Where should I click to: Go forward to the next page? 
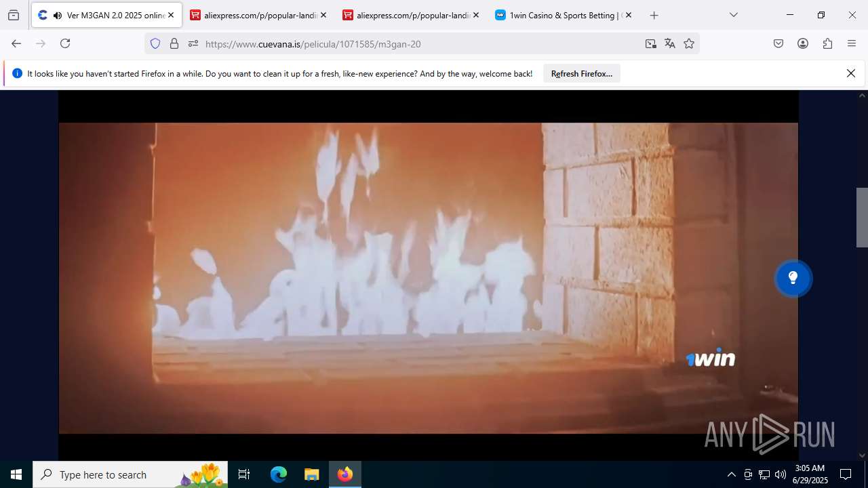pyautogui.click(x=41, y=43)
